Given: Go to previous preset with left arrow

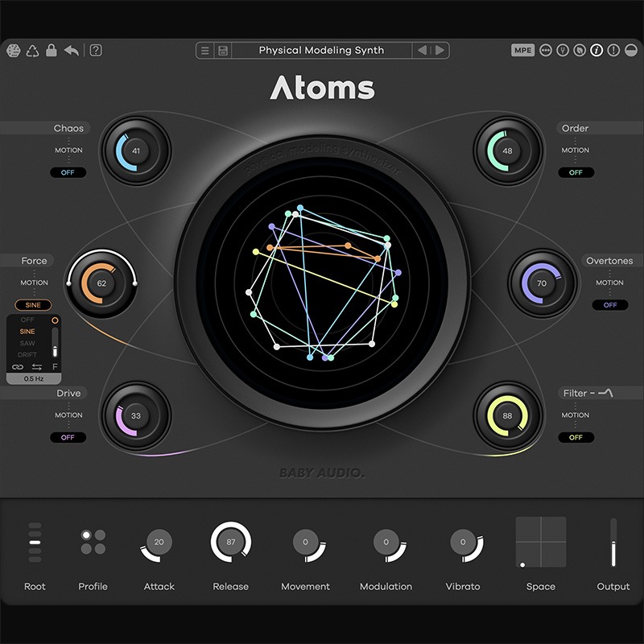Looking at the screenshot, I should [422, 50].
